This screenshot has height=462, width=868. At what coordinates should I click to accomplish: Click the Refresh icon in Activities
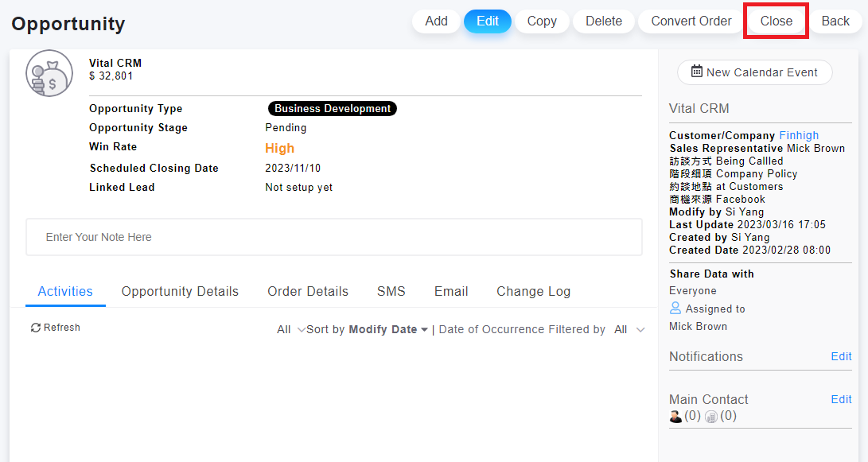(x=36, y=328)
